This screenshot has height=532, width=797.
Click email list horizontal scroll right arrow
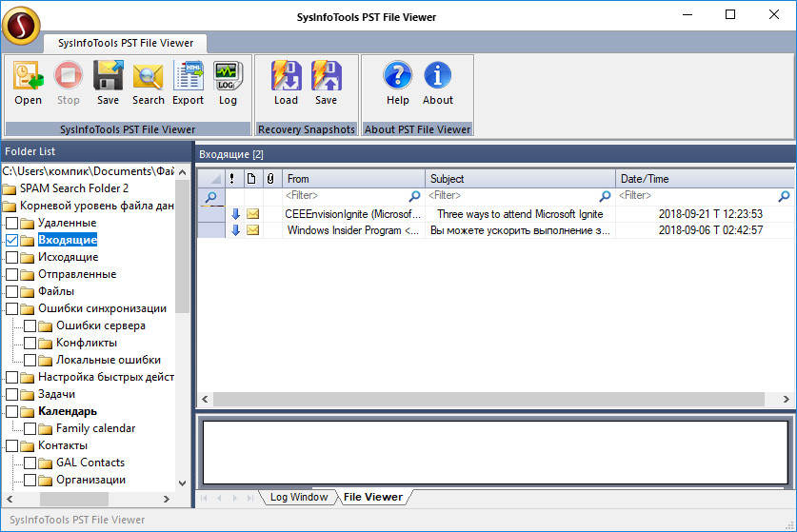coord(786,400)
